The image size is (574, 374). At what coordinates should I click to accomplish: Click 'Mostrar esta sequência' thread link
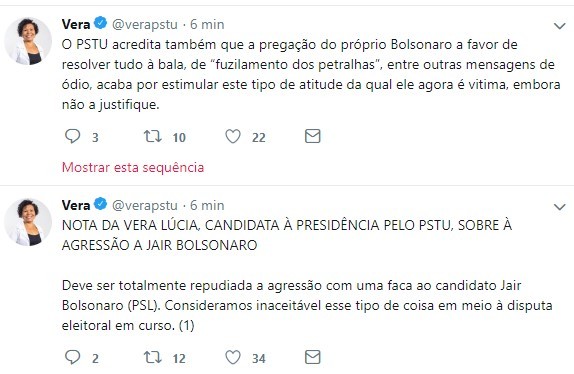click(133, 168)
